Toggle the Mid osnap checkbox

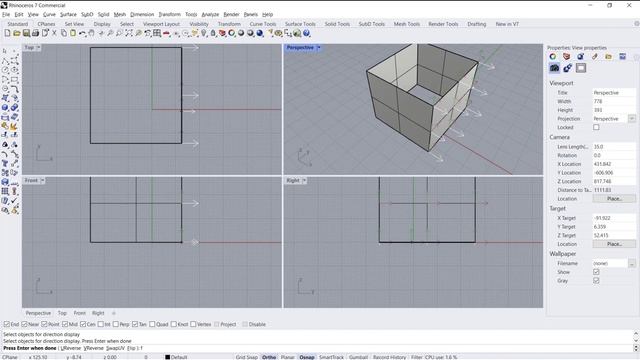65,324
